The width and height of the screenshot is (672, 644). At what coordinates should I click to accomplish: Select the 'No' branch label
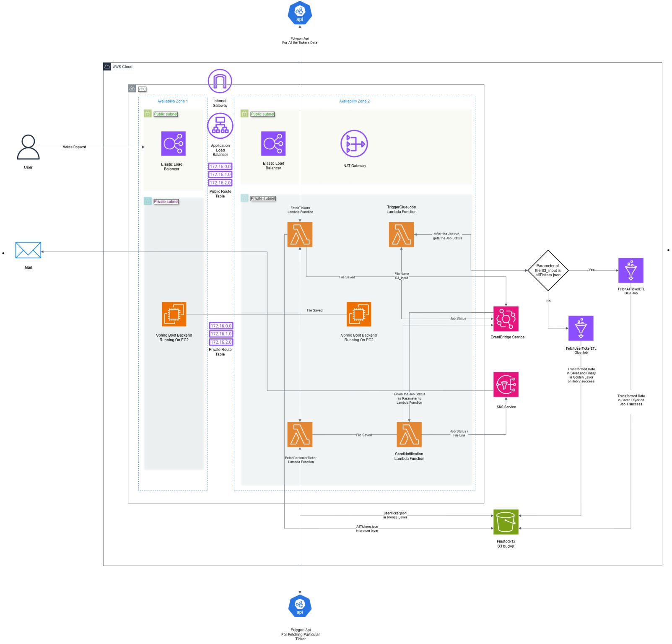tap(548, 301)
